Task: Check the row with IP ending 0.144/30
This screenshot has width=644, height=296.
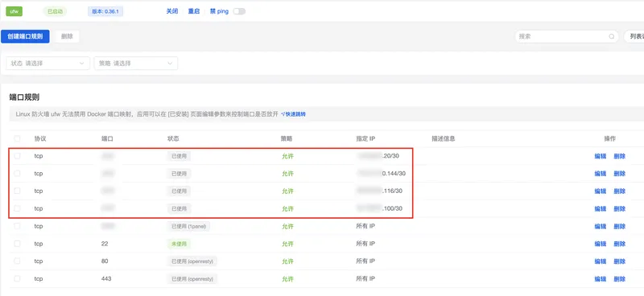Action: (x=17, y=174)
